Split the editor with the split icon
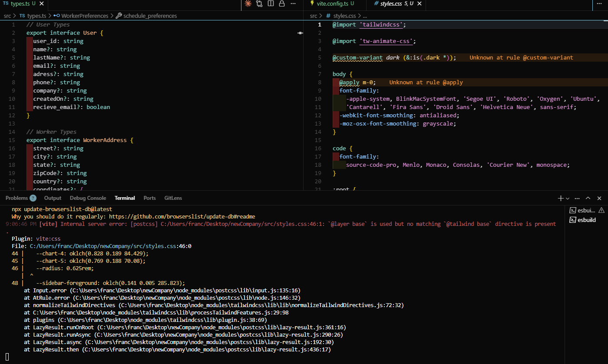Image resolution: width=608 pixels, height=364 pixels. click(271, 4)
